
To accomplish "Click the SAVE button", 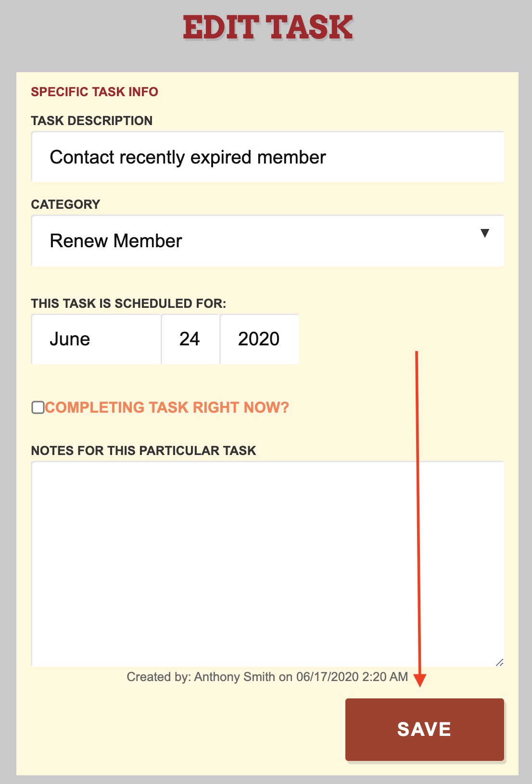I will click(425, 729).
